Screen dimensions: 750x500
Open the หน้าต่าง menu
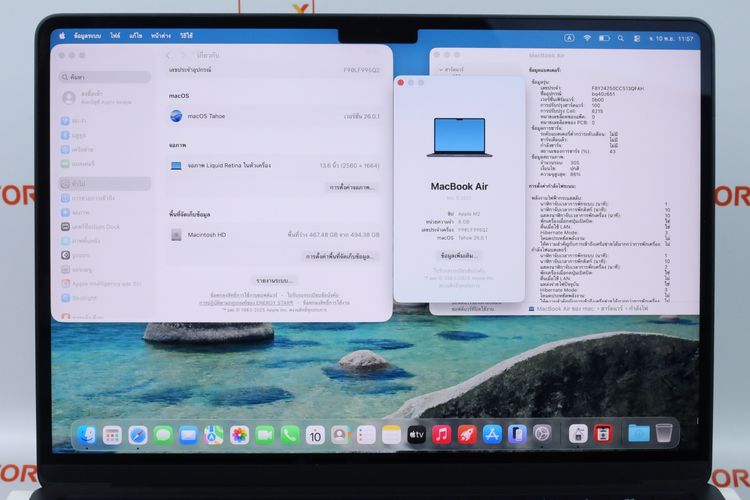[161, 36]
